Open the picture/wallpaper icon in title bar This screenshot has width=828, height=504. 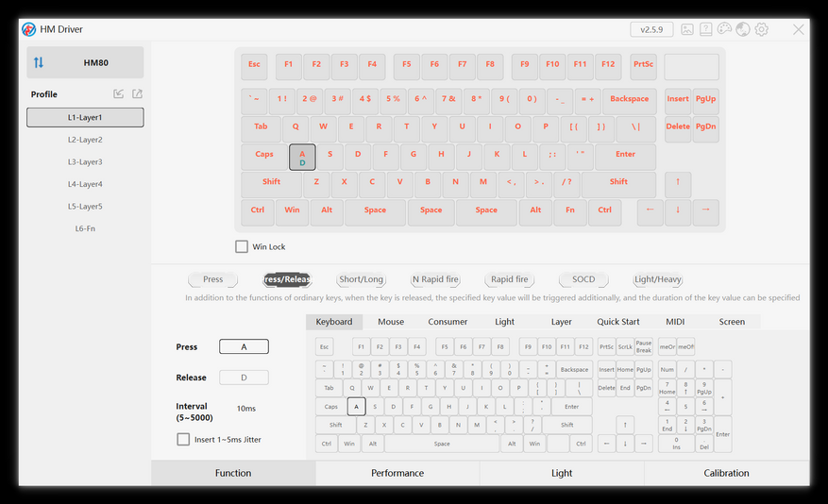[x=687, y=29]
